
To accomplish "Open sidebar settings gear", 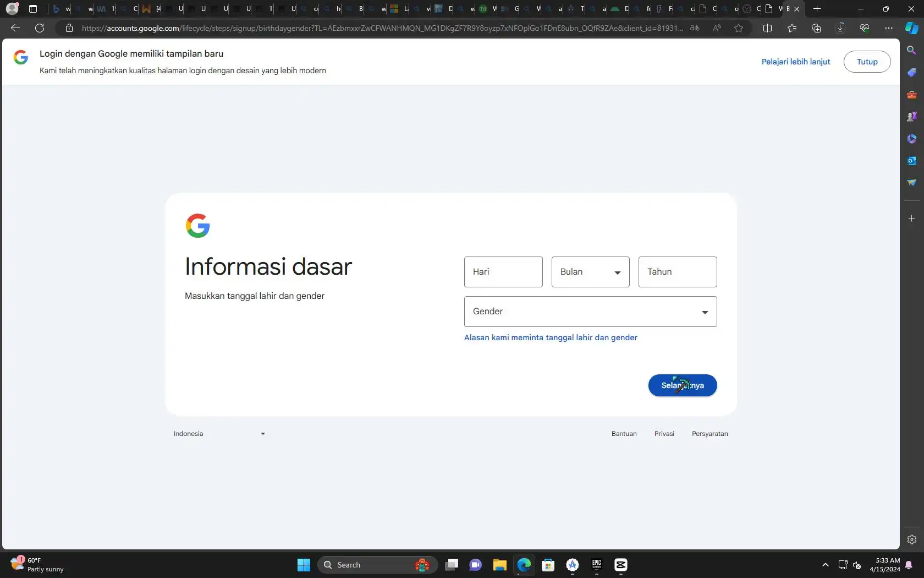I will click(912, 539).
